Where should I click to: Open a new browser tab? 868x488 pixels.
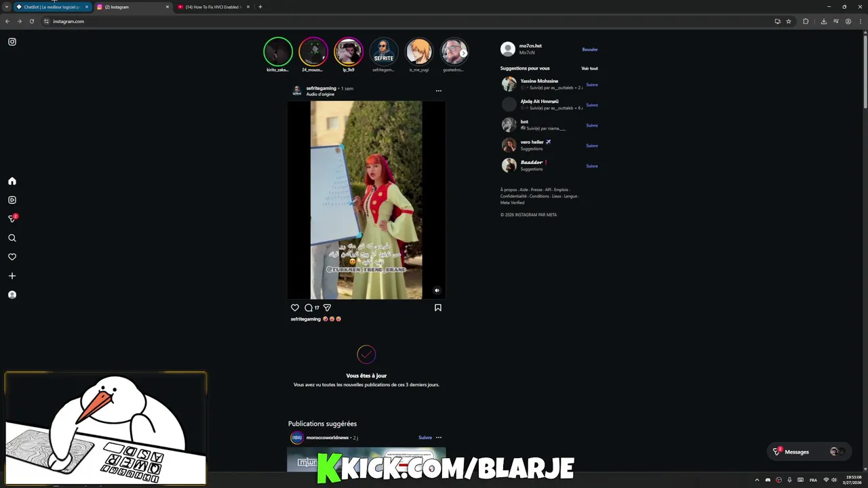pos(260,7)
